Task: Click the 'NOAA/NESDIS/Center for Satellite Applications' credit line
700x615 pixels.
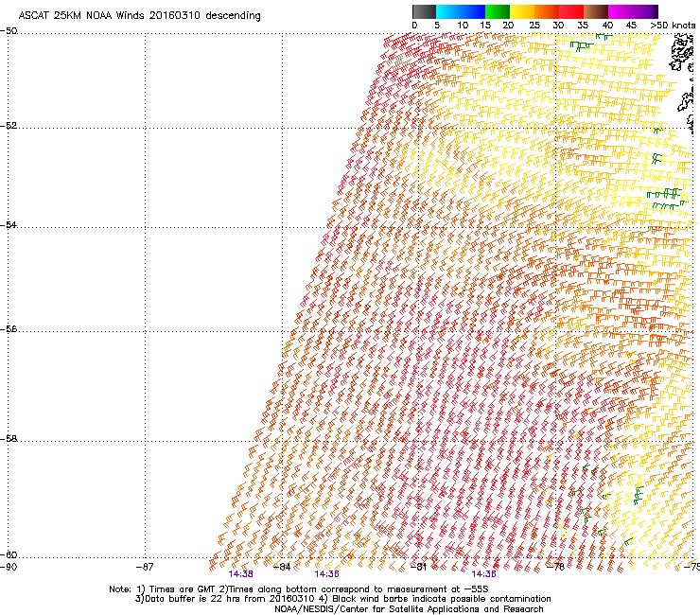Action: pos(409,609)
